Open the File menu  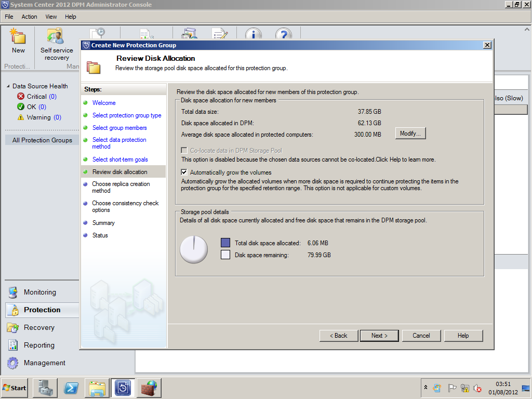[9, 17]
